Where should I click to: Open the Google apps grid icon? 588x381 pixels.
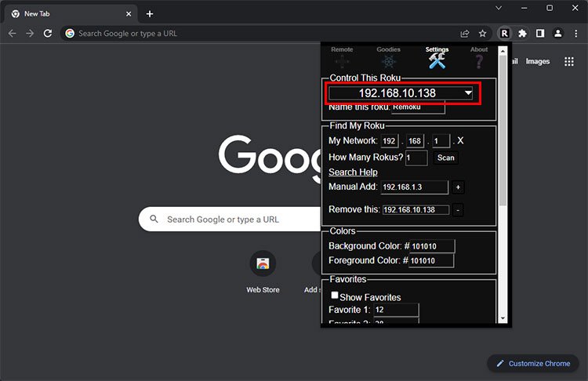pos(569,61)
